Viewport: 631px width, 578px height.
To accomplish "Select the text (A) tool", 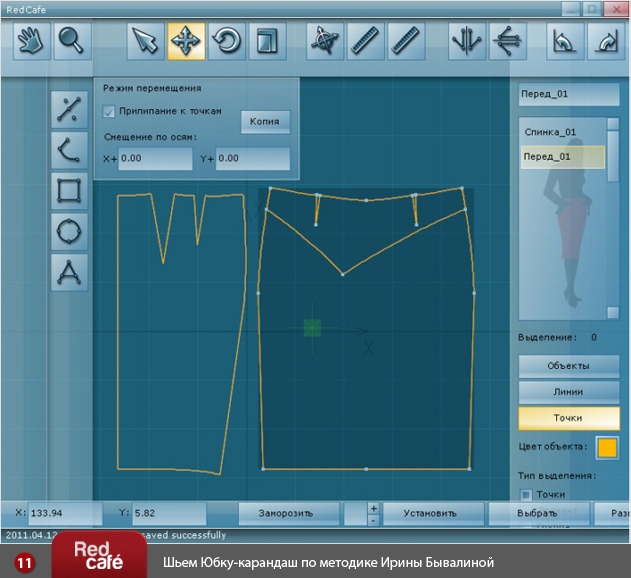I will (69, 272).
